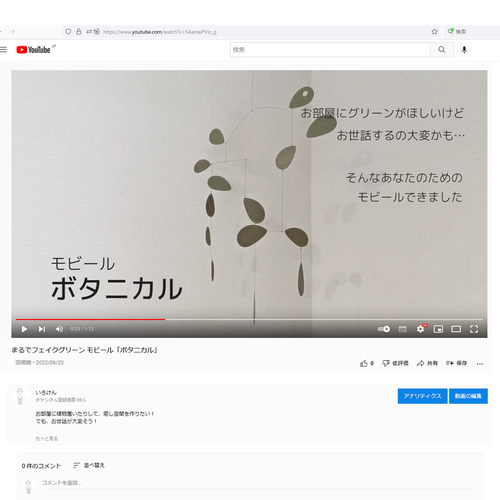Save the video to a playlist
The width and height of the screenshot is (500, 500).
[x=456, y=363]
